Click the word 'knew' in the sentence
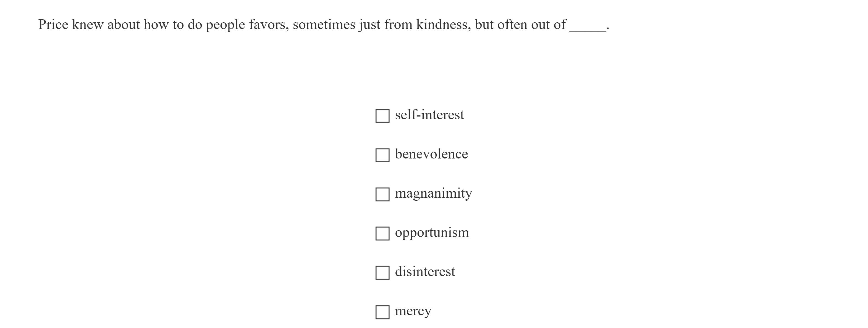Screen dimensions: 868x328 tap(88, 25)
